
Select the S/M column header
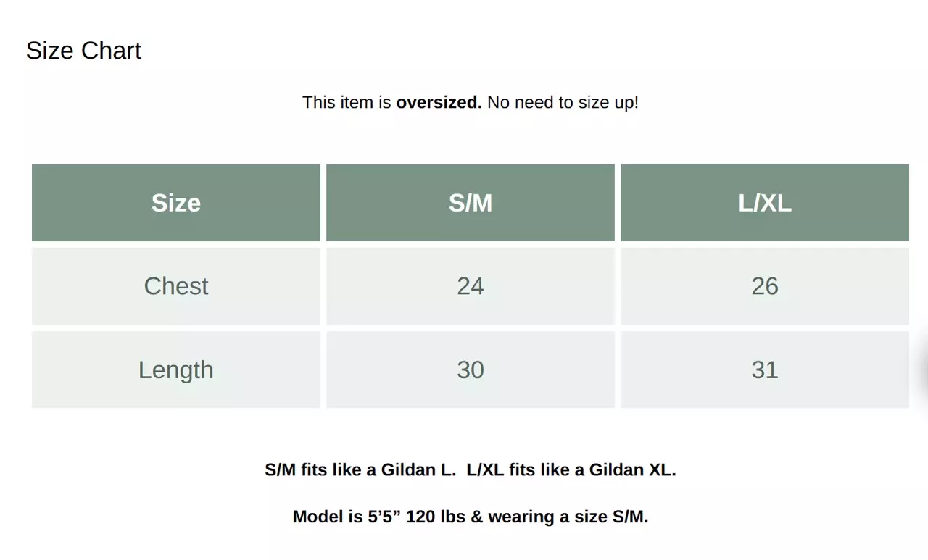(x=471, y=203)
